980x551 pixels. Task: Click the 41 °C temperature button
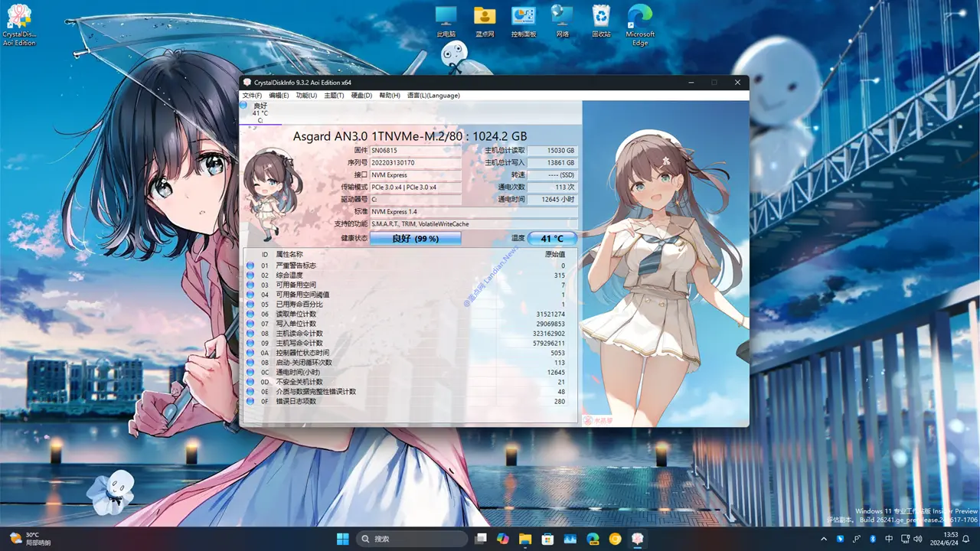coord(552,239)
